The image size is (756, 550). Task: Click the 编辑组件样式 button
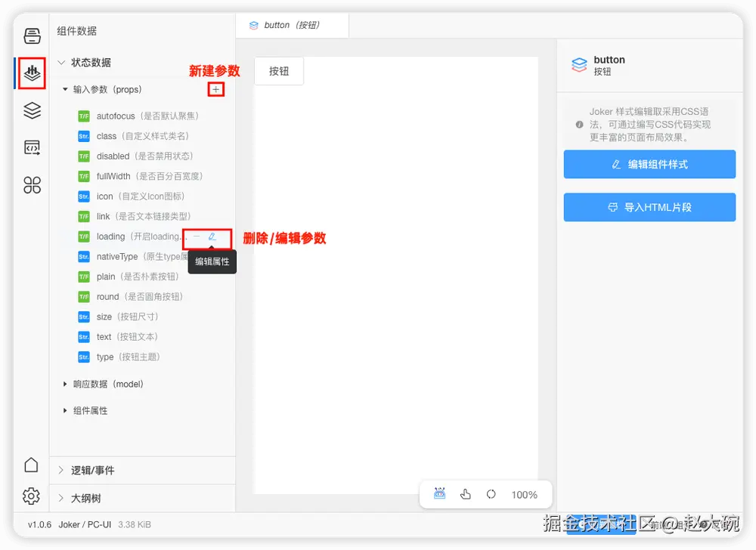tap(649, 165)
